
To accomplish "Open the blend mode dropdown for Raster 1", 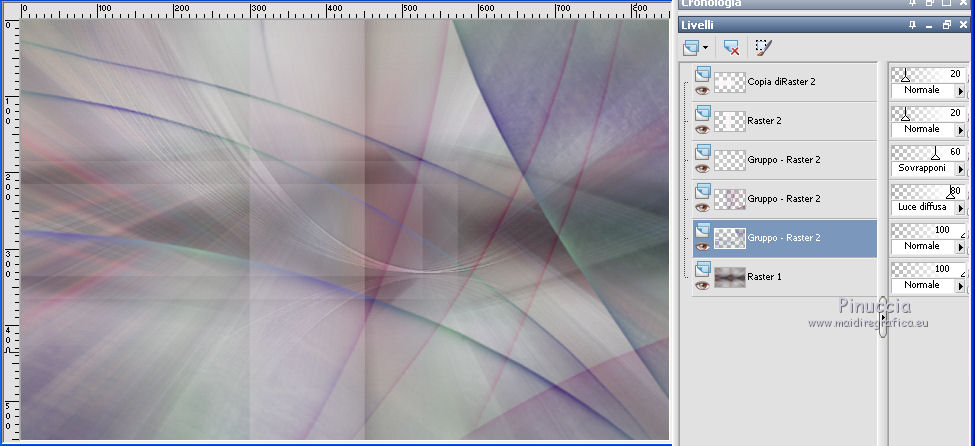I will pyautogui.click(x=960, y=286).
